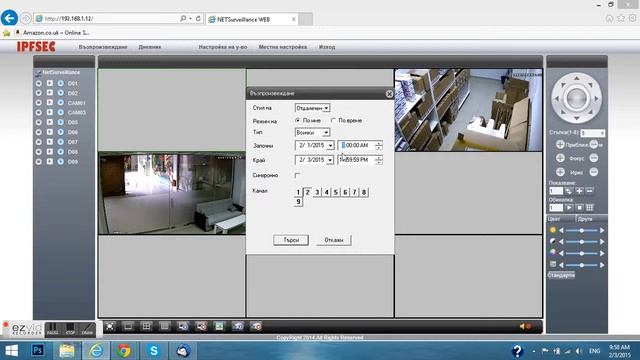The width and height of the screenshot is (640, 360).
Task: Click the blue play icon next to CAM01
Action: tap(60, 103)
